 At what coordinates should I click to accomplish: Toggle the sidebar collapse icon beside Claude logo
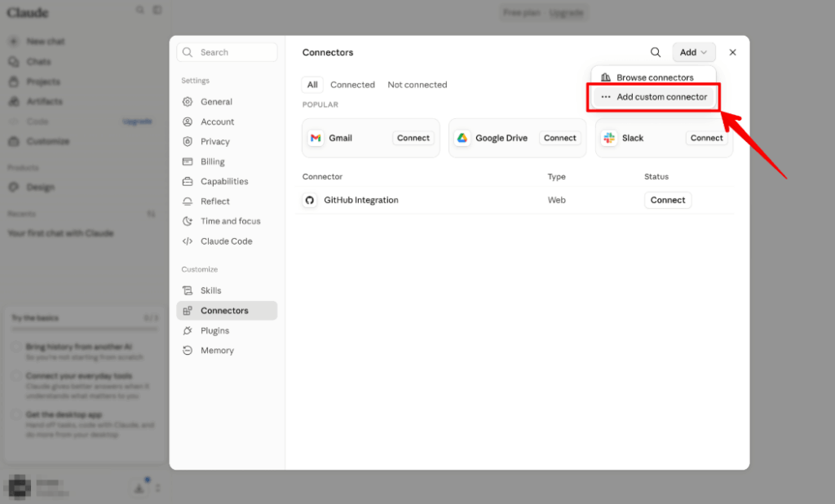click(157, 10)
